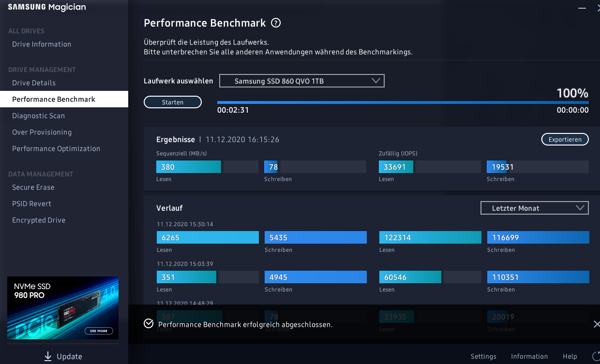Image resolution: width=600 pixels, height=364 pixels.
Task: Click the 110351 random write history bar
Action: (538, 277)
